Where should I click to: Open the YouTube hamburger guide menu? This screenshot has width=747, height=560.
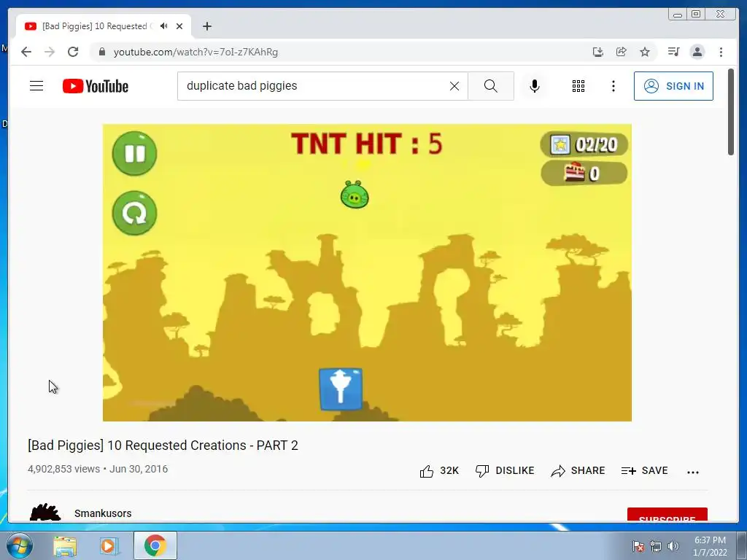pyautogui.click(x=36, y=86)
